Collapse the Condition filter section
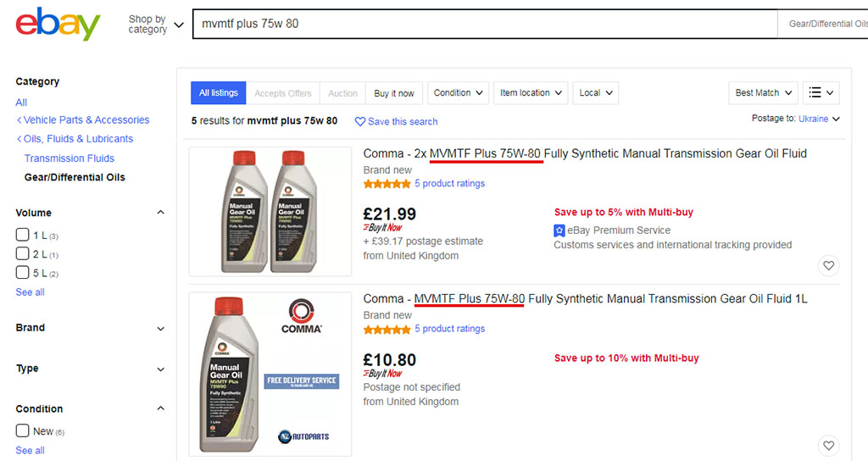Viewport: 868px width, 461px height. 160,408
